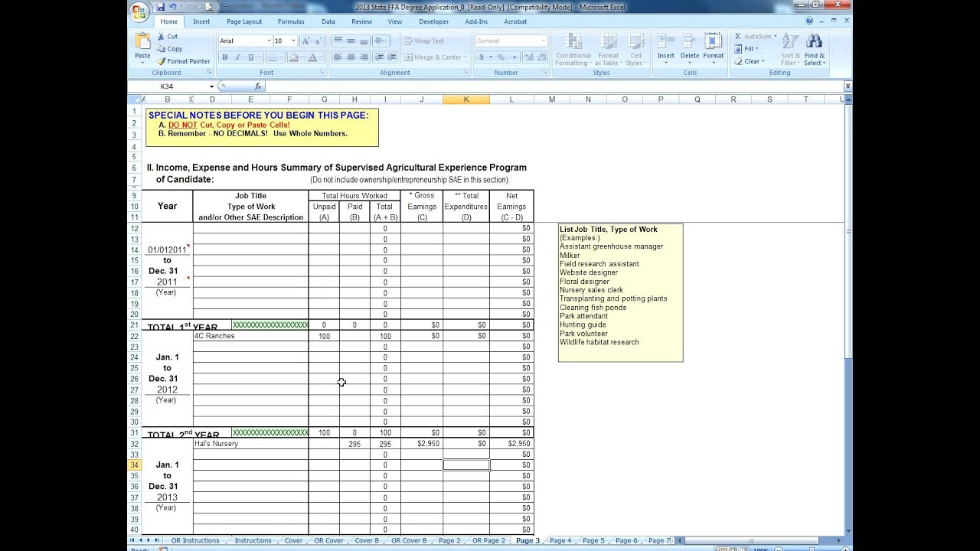Select column K header
Viewport: 980px width, 551px height.
click(466, 99)
